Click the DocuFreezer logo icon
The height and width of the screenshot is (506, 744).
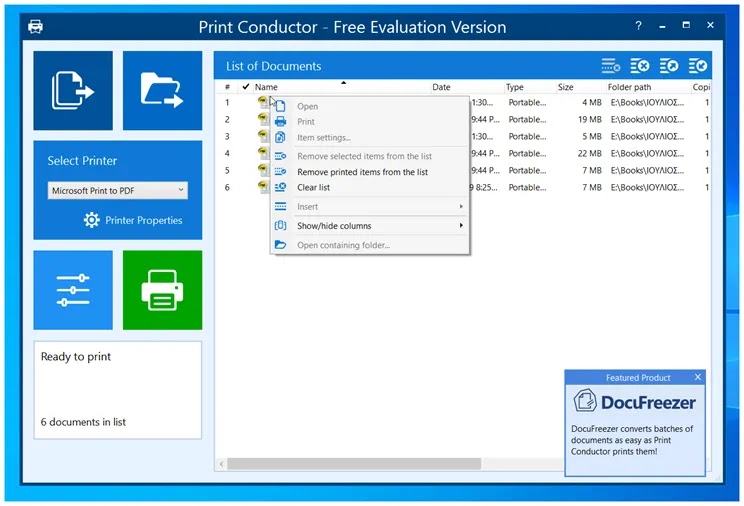point(585,401)
